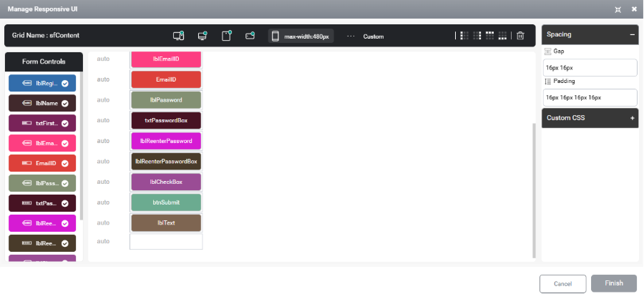This screenshot has width=644, height=299.
Task: Click the Gap input field
Action: (590, 68)
